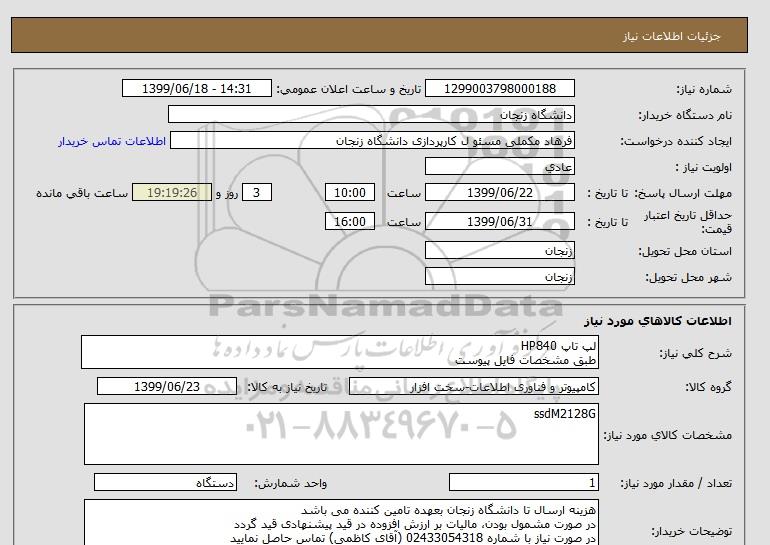The image size is (770, 545).
Task: Select the request creator field فرهاد مکملی
Action: pyautogui.click(x=372, y=140)
